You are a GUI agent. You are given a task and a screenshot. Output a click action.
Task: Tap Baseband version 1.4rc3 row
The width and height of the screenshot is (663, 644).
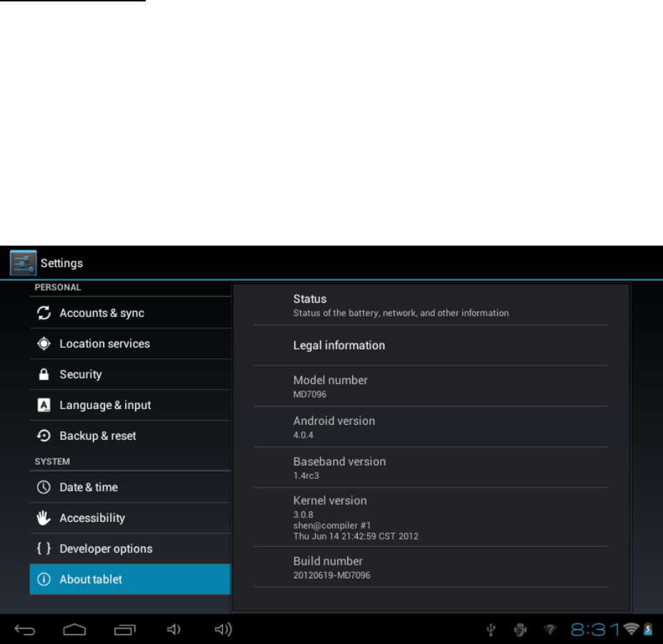430,468
